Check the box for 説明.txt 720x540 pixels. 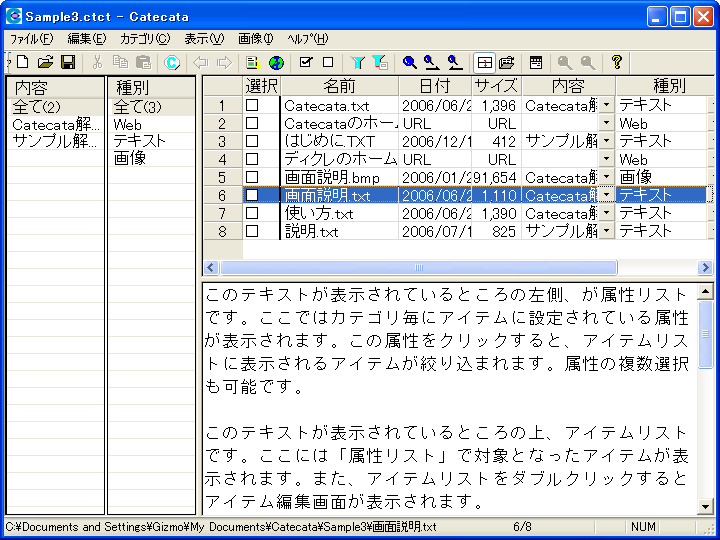coord(252,231)
